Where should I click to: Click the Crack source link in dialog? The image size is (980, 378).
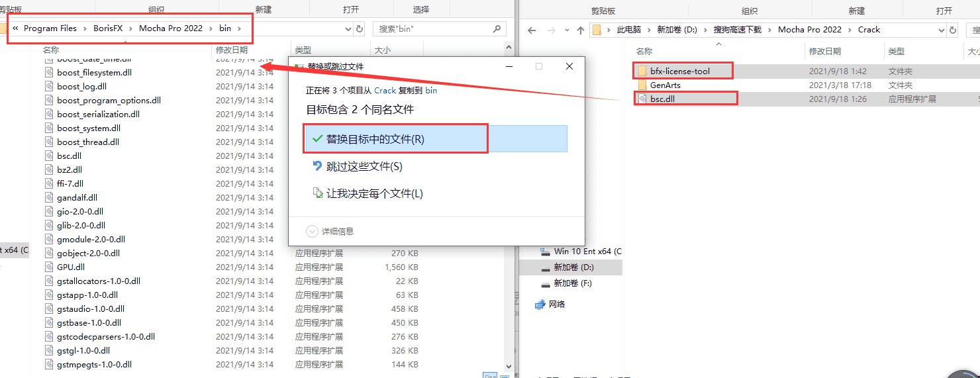tap(385, 90)
